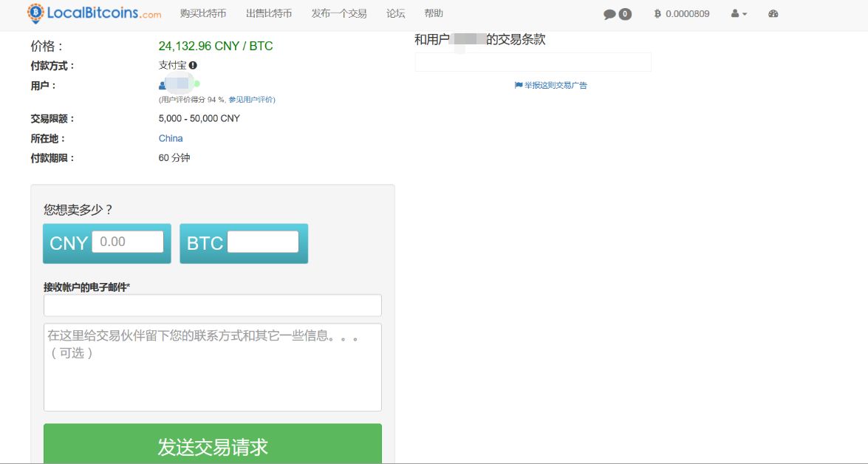Image resolution: width=868 pixels, height=464 pixels.
Task: Open the 购买比特币 menu item
Action: (x=203, y=13)
